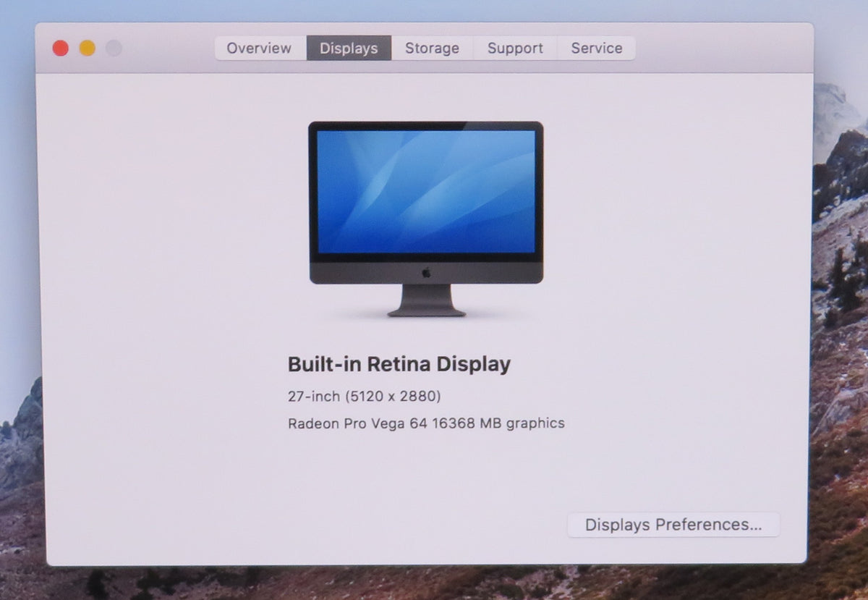Viewport: 868px width, 600px height.
Task: Open the Service tab
Action: tap(597, 48)
